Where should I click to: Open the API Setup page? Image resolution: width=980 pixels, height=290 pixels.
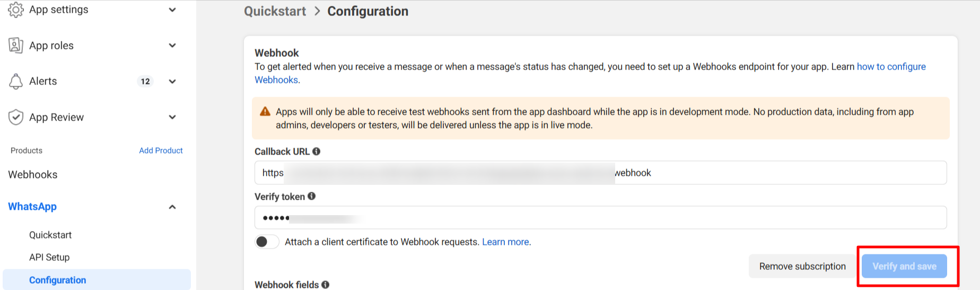pos(49,257)
